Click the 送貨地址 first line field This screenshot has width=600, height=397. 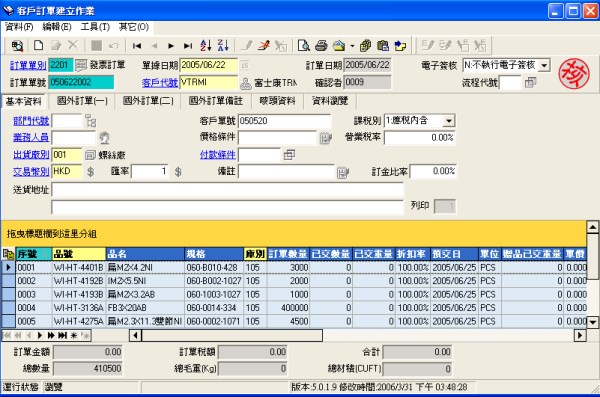227,190
